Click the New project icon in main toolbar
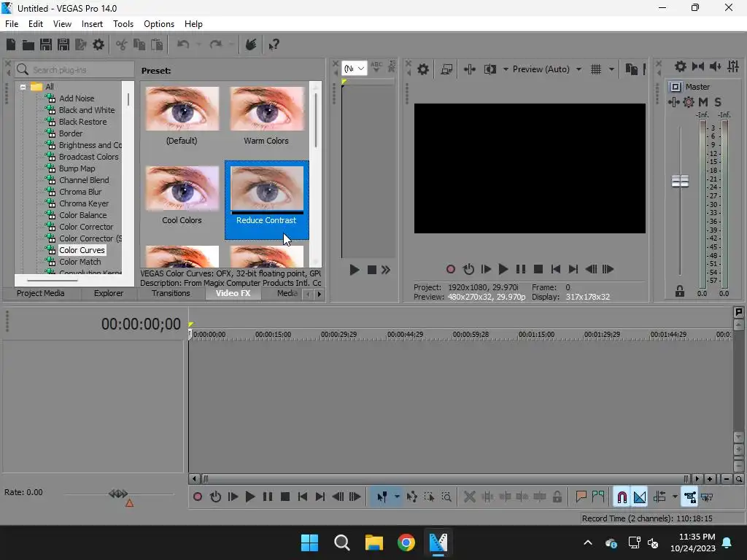 (x=11, y=44)
